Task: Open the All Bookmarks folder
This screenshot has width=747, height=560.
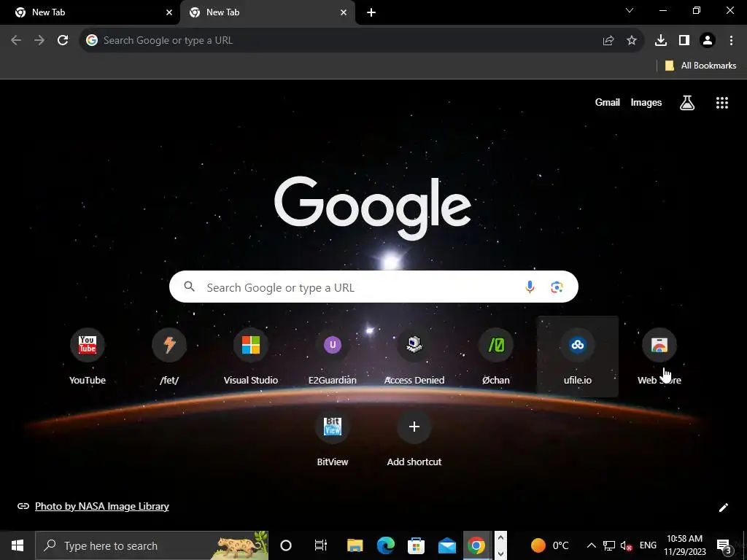Action: [700, 66]
